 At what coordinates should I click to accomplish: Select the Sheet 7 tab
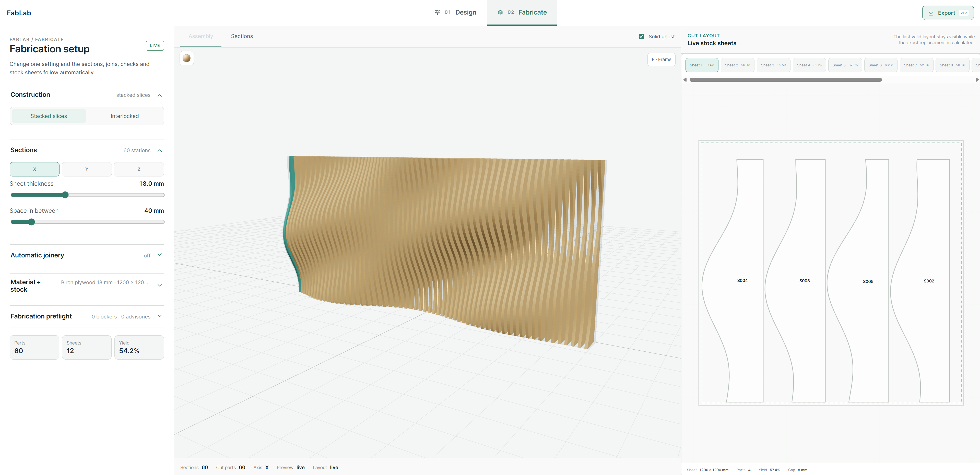pos(916,65)
